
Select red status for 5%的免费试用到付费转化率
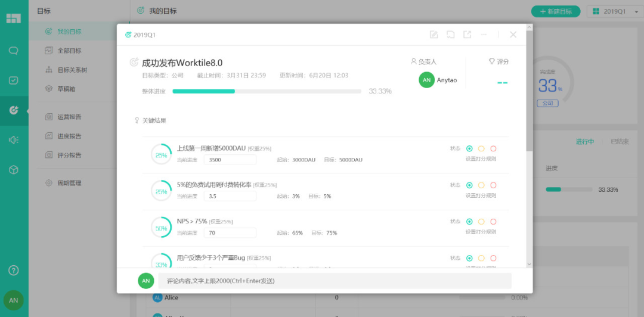pyautogui.click(x=493, y=185)
